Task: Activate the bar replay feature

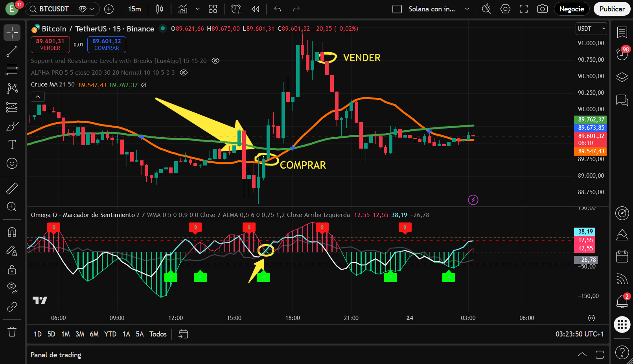Action: click(x=255, y=9)
